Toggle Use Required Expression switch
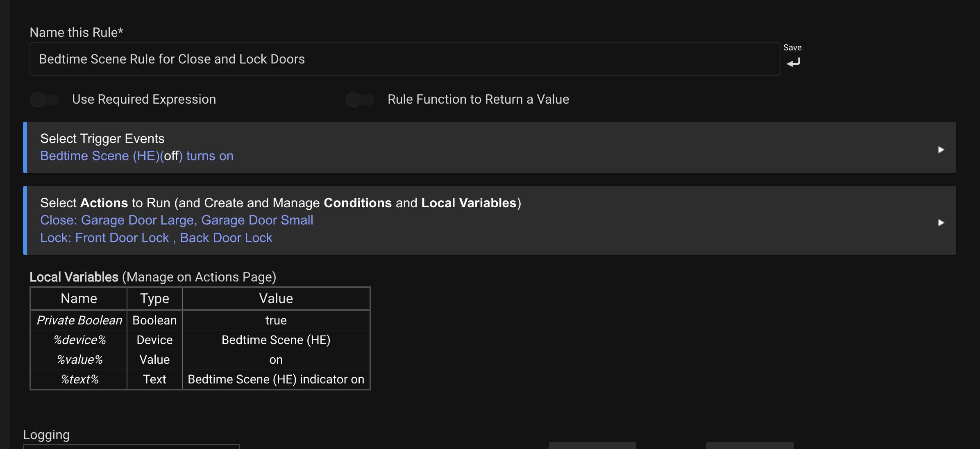Viewport: 980px width, 449px height. pyautogui.click(x=44, y=100)
